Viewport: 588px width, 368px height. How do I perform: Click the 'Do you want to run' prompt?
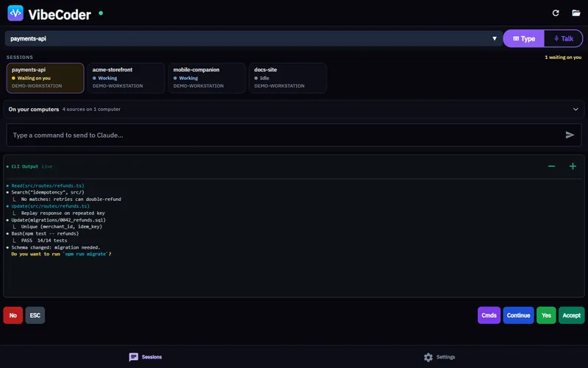(61, 254)
